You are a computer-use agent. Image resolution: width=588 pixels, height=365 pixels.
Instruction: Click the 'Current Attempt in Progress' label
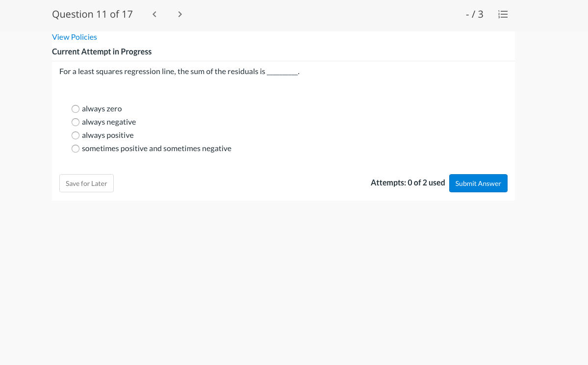click(x=102, y=52)
